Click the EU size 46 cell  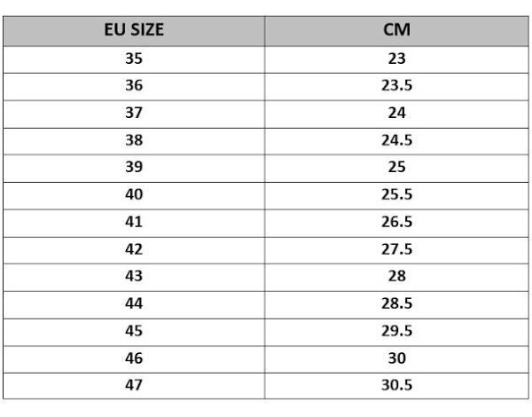[x=134, y=358]
